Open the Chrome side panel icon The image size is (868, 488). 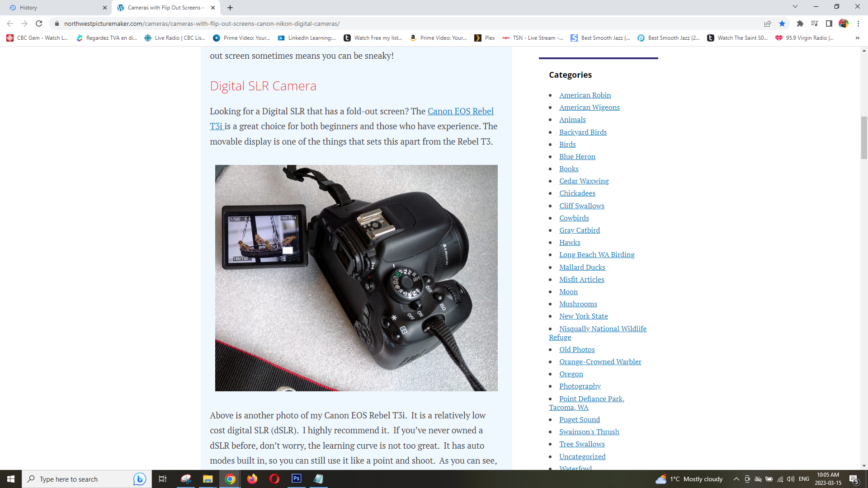(829, 23)
